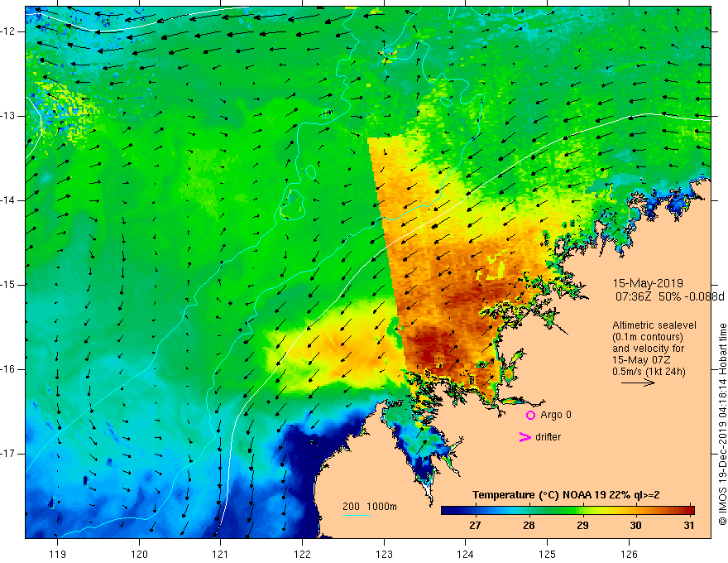
Task: Click the color bar value 27
Action: [475, 526]
